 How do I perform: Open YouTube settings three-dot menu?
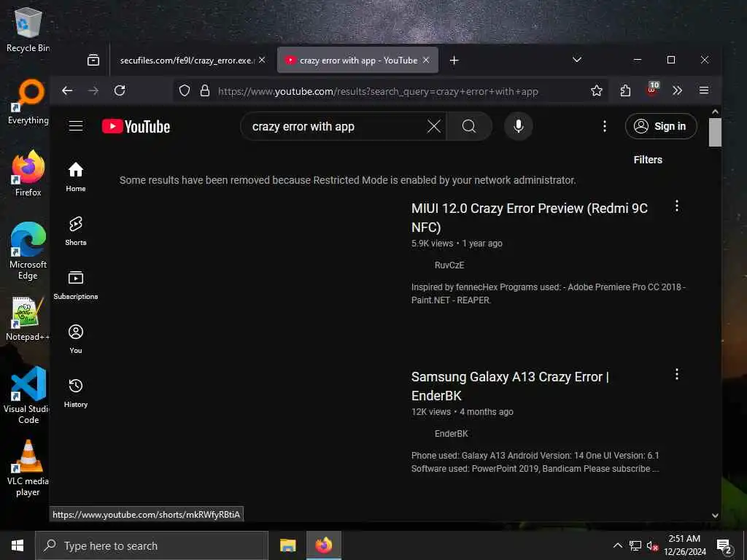tap(605, 126)
